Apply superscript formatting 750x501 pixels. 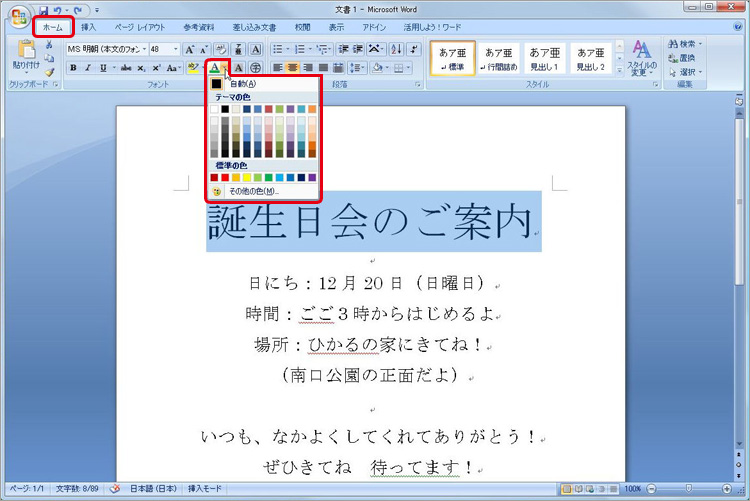pyautogui.click(x=156, y=68)
